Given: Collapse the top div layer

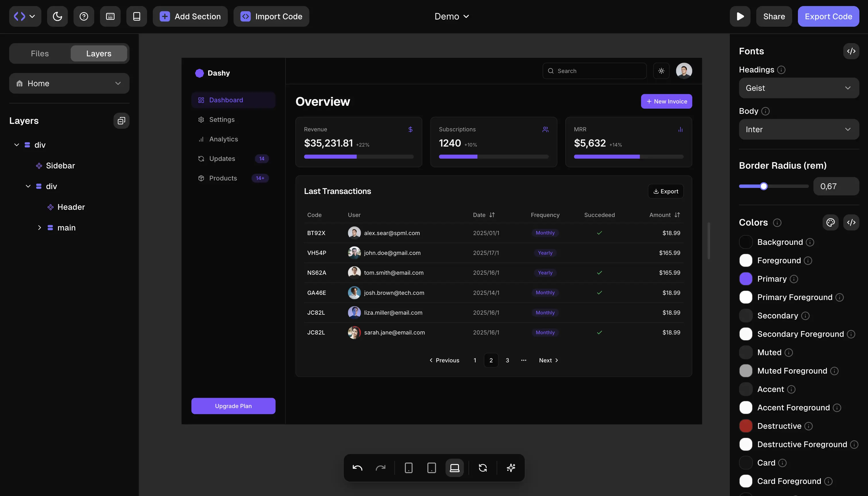Looking at the screenshot, I should (16, 145).
